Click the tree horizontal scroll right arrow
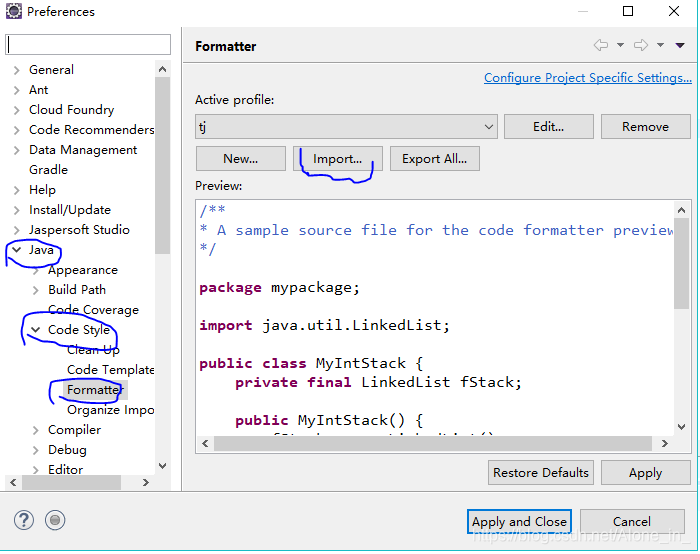700x554 pixels. click(146, 483)
